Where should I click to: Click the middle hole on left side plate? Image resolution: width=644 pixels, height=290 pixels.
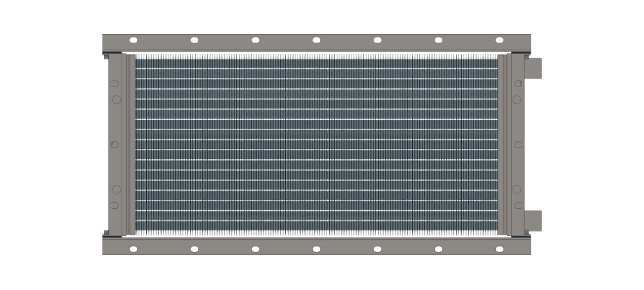115,144
